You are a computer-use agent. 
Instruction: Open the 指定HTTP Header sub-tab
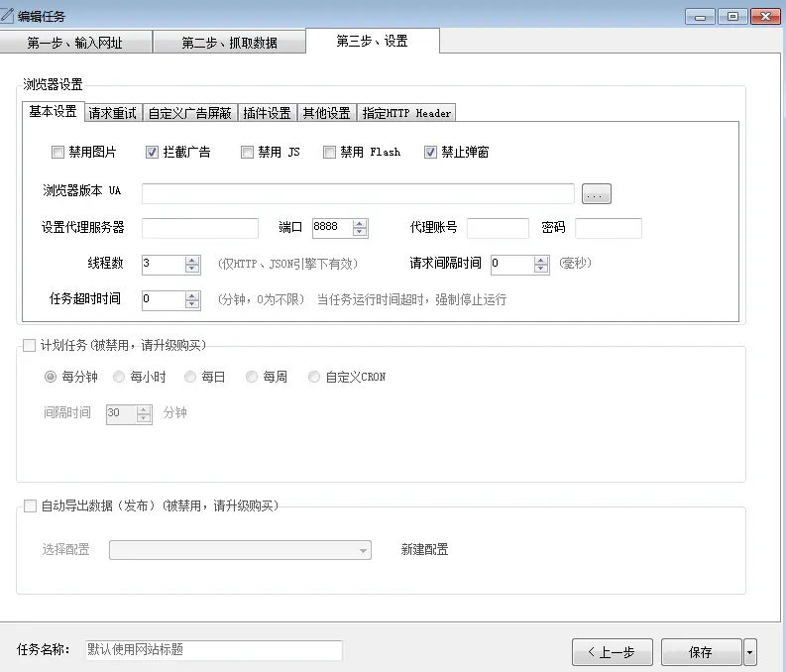406,113
